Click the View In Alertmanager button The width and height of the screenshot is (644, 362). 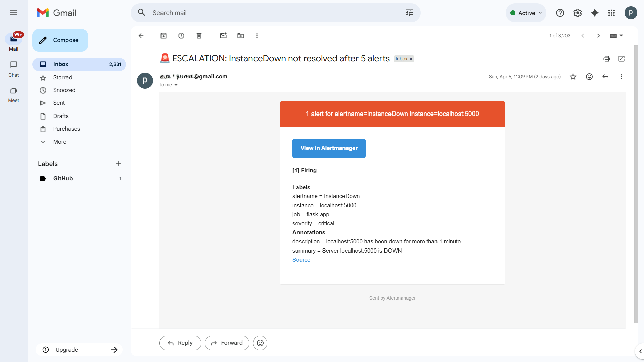click(329, 148)
